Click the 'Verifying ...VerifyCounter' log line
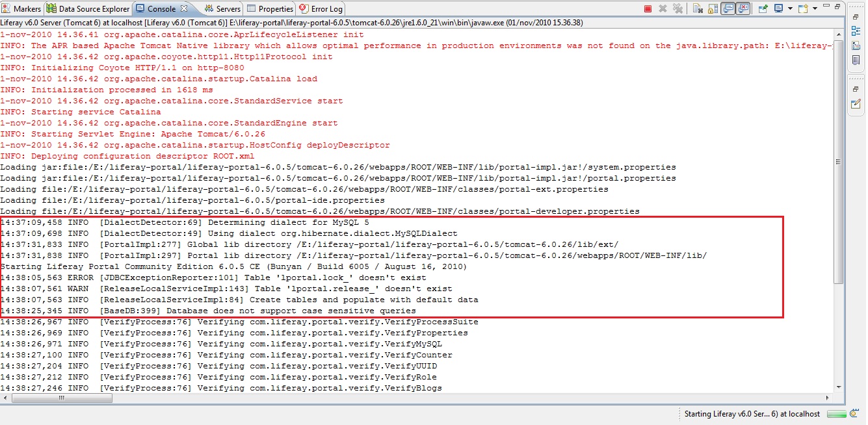The height and width of the screenshot is (425, 868). pos(226,355)
